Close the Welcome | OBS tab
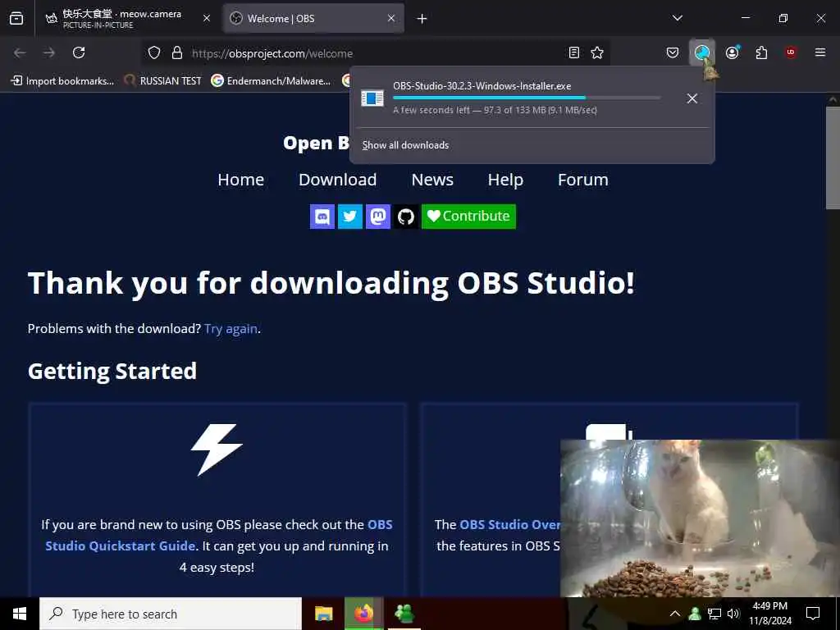Viewport: 840px width, 630px height. click(x=391, y=18)
